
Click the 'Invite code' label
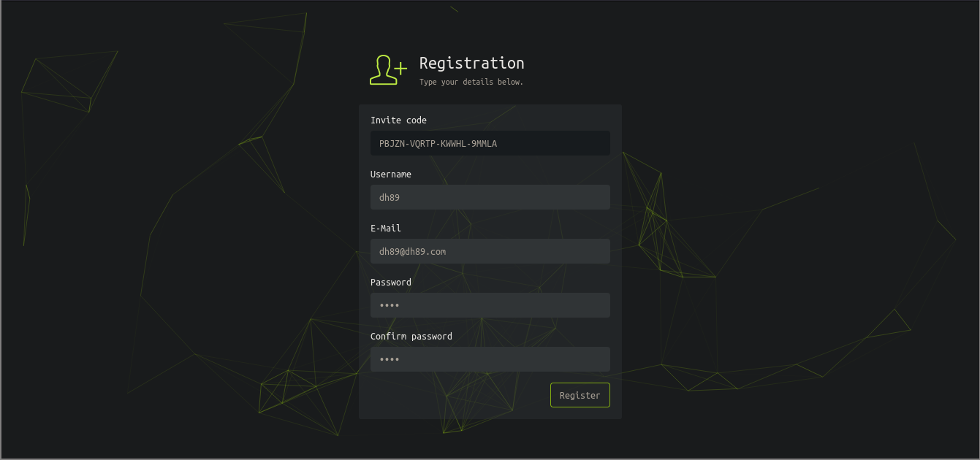pos(398,120)
